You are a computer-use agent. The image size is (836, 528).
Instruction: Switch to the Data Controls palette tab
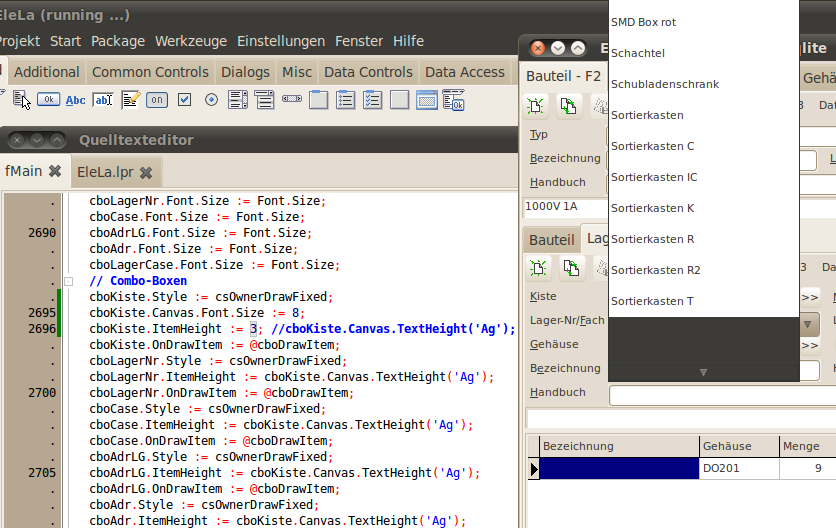point(368,72)
